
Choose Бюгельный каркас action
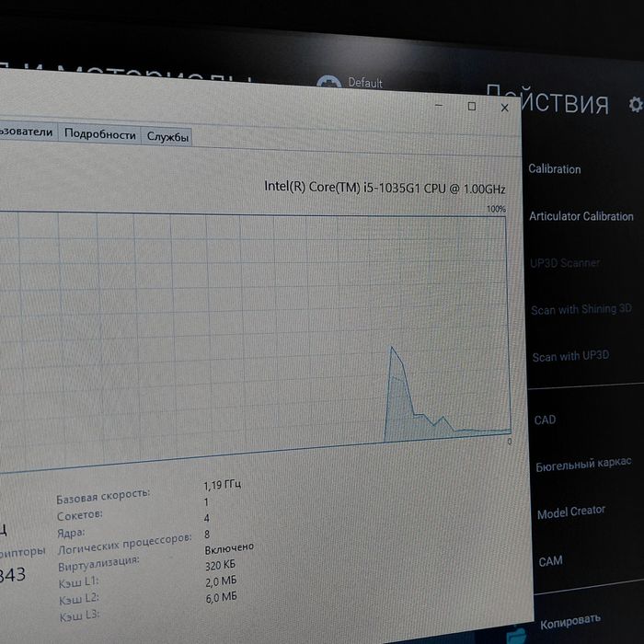pyautogui.click(x=583, y=464)
